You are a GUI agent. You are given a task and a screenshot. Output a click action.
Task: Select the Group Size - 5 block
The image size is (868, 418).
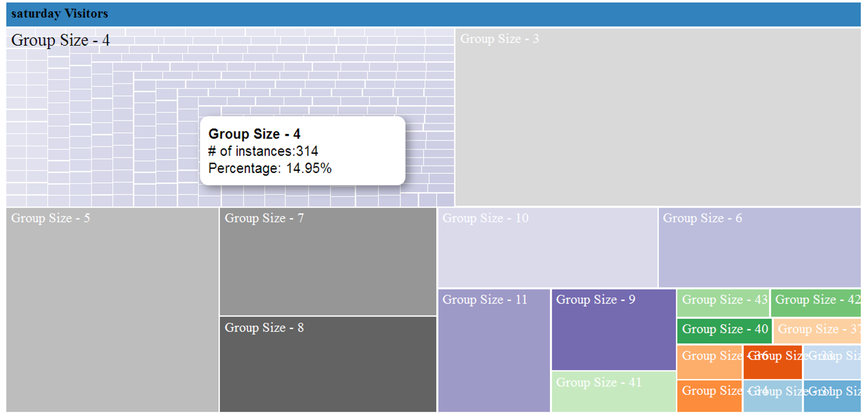(112, 310)
